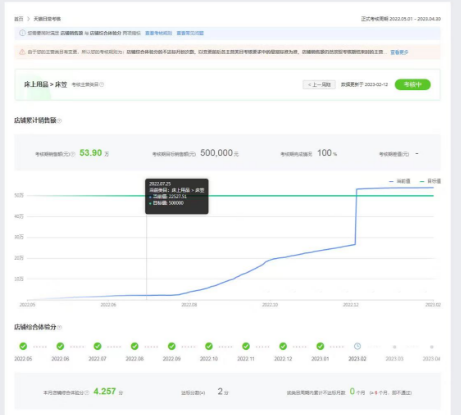The height and width of the screenshot is (415, 461).
Task: Open the first blue link in the info notice
Action: point(159,33)
